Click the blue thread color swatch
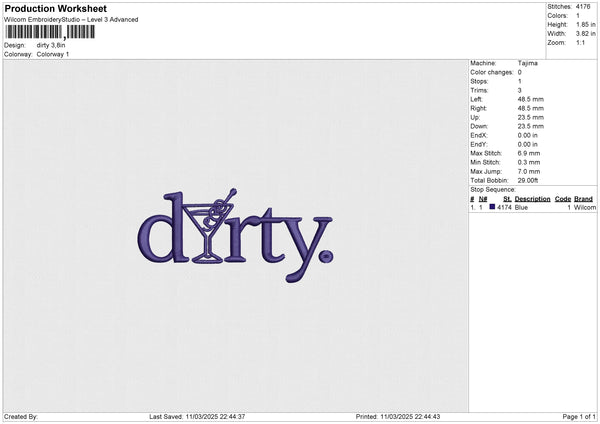The width and height of the screenshot is (600, 424). tap(492, 207)
